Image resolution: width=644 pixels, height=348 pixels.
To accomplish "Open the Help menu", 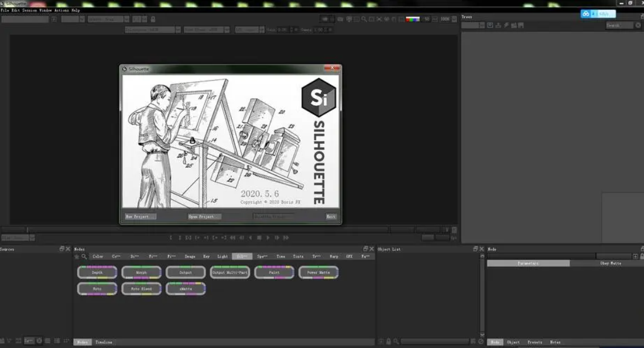I will click(76, 11).
